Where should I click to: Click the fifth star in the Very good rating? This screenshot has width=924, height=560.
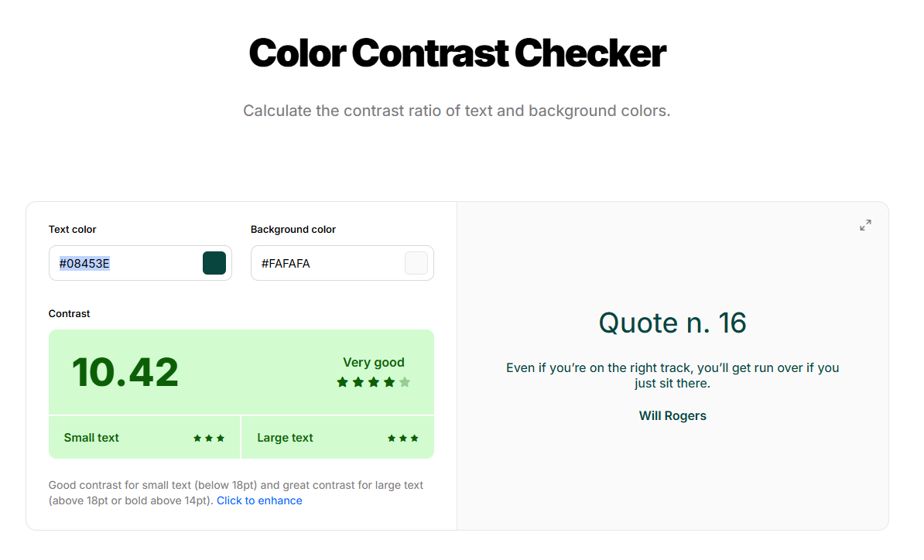pos(406,381)
